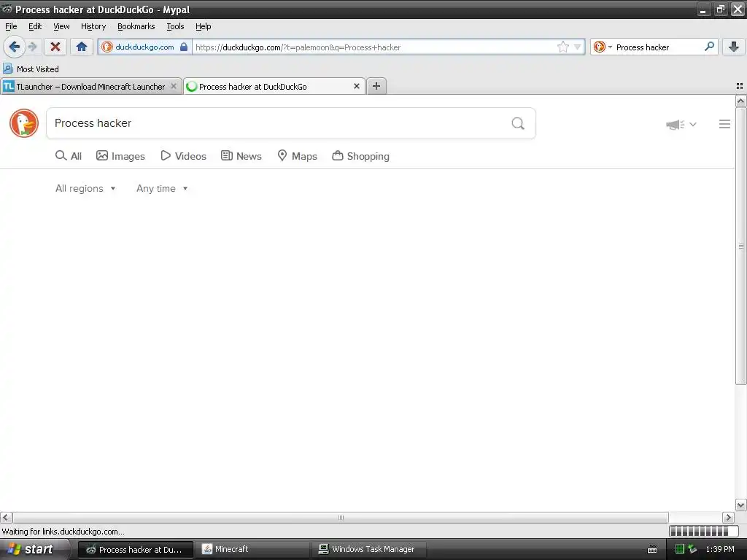
Task: Expand the Any time filter
Action: tap(162, 189)
